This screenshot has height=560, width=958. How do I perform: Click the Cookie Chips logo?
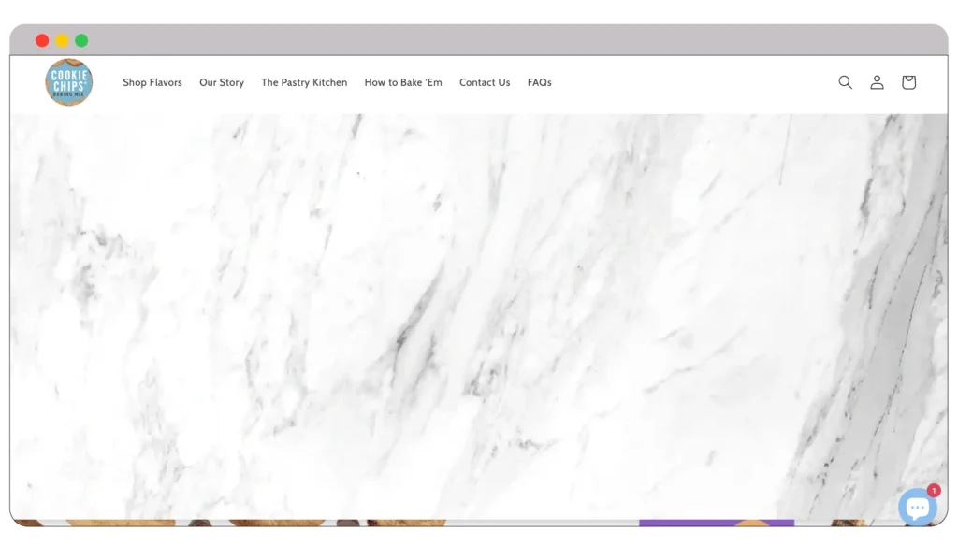[x=68, y=82]
